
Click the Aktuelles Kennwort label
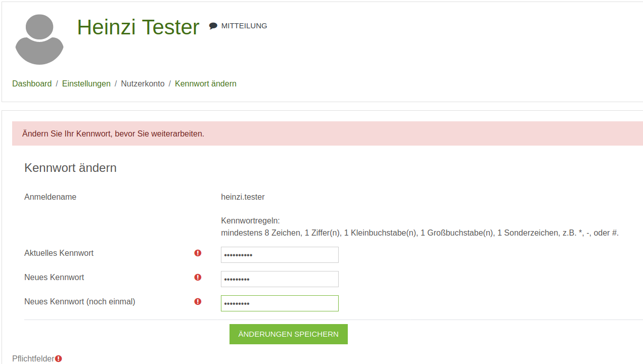59,253
